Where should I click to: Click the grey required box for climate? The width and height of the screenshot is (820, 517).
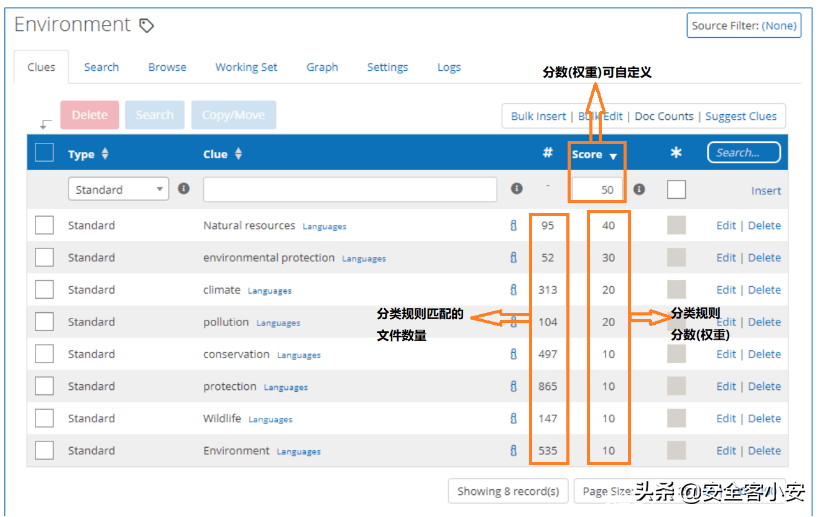(x=676, y=290)
